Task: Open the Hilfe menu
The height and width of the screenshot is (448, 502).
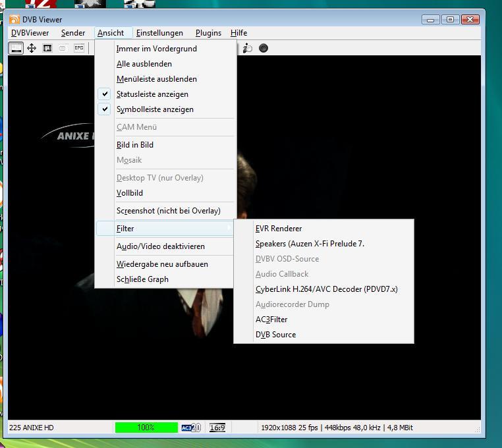Action: 239,33
